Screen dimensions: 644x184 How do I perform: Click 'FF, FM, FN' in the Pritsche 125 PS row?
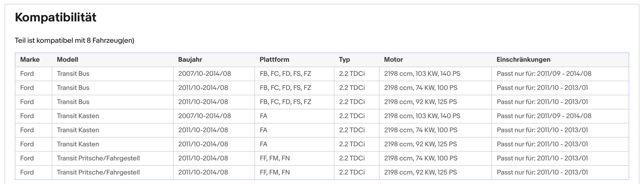tap(275, 172)
